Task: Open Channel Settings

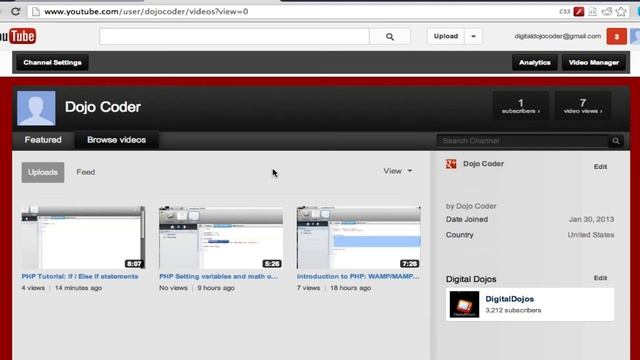Action: 52,62
